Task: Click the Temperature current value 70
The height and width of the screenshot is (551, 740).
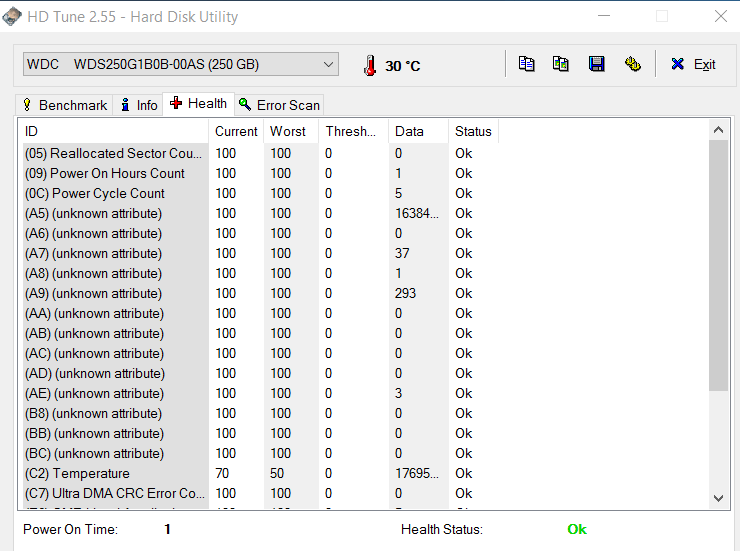Action: tap(222, 473)
